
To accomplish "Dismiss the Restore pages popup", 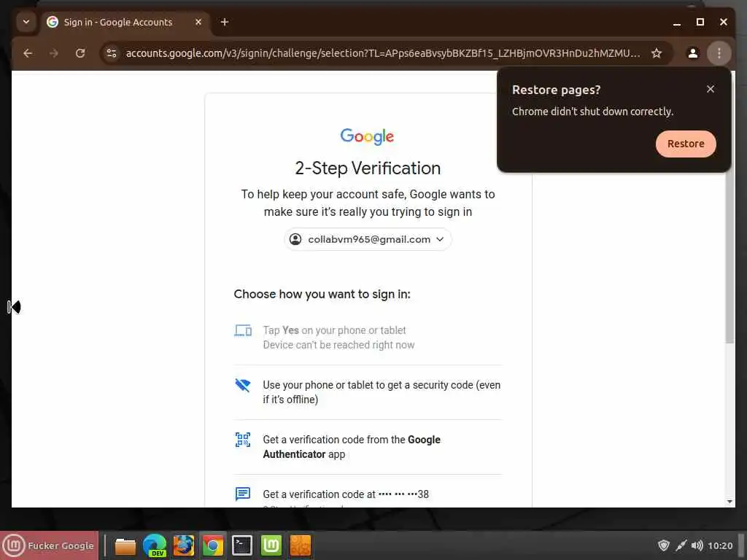I will coord(711,89).
